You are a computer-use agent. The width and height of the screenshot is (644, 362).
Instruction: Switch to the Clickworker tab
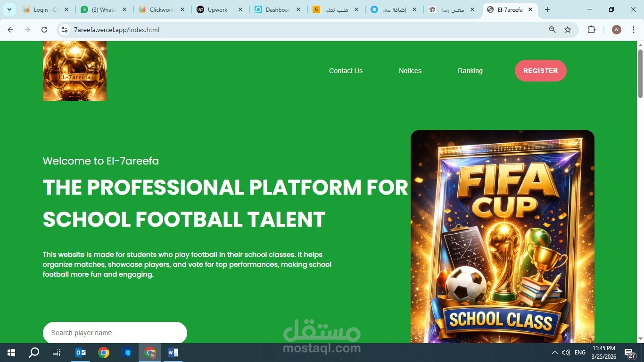click(x=162, y=9)
